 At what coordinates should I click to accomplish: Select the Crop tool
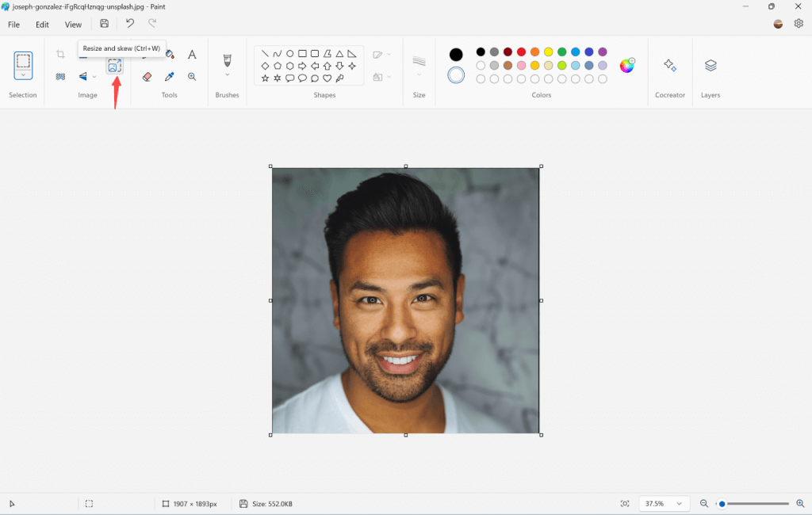(60, 55)
